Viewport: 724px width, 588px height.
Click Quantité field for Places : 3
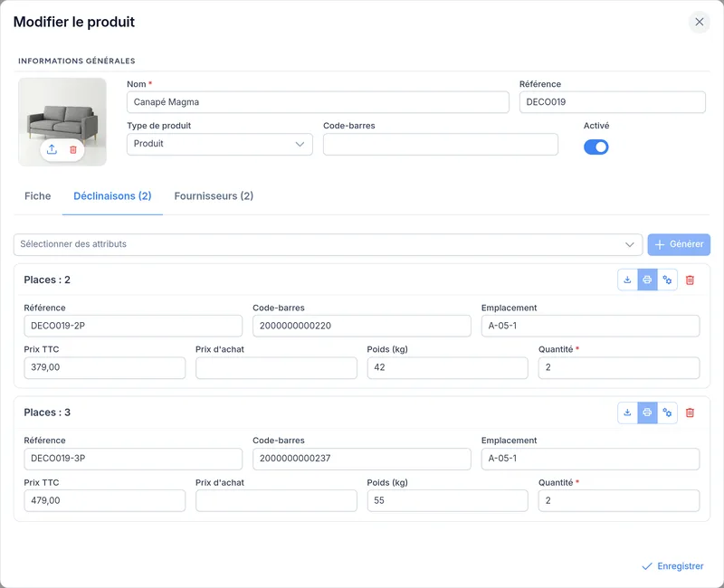click(619, 501)
